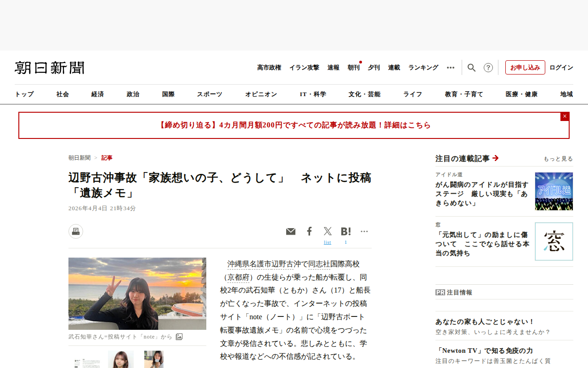Click the 朝日新聞 logo
The width and height of the screenshot is (588, 368).
click(x=50, y=68)
